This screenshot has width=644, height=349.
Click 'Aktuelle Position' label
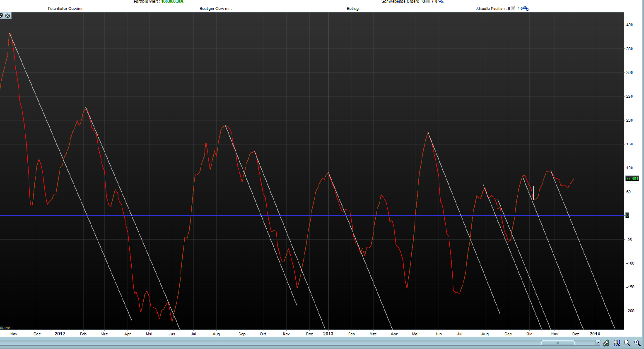pyautogui.click(x=490, y=8)
